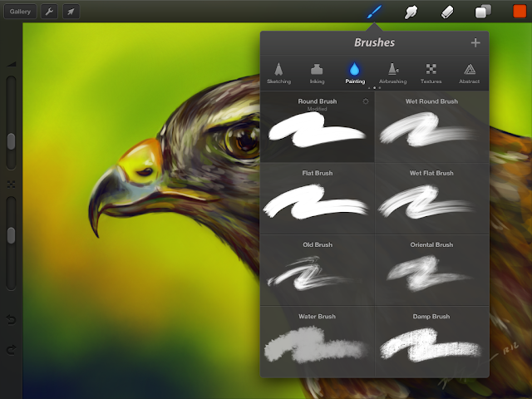Open the Gallery
Screen dimensions: 532x399
(x=20, y=12)
